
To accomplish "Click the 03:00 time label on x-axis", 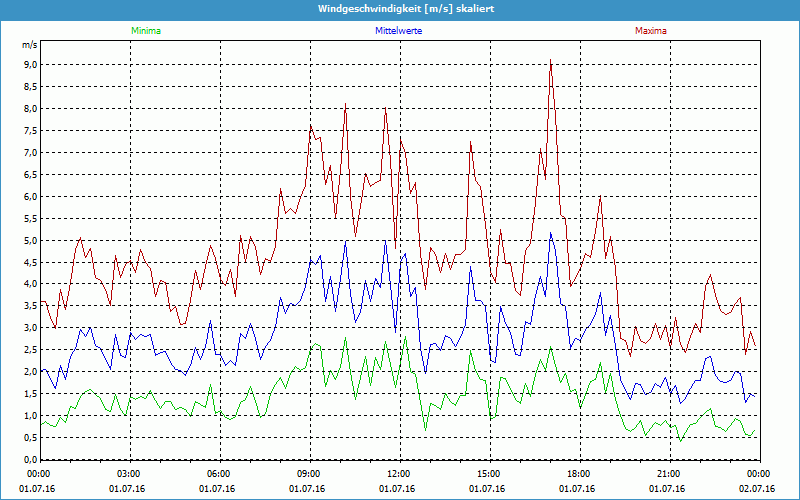I will pyautogui.click(x=128, y=474).
